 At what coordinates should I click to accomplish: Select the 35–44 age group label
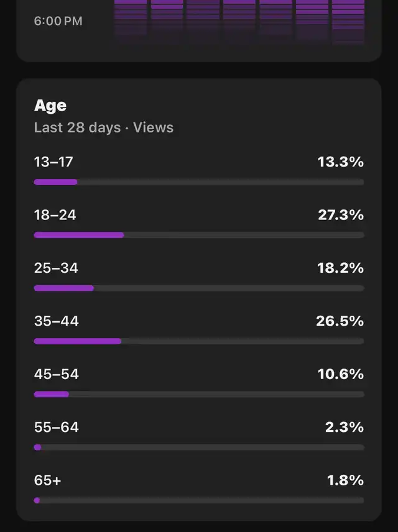pos(56,321)
